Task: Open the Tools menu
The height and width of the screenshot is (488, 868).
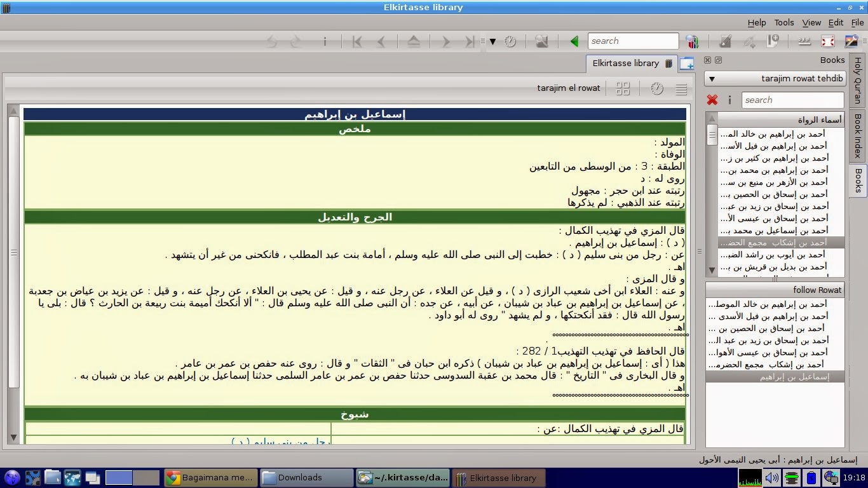Action: point(783,22)
